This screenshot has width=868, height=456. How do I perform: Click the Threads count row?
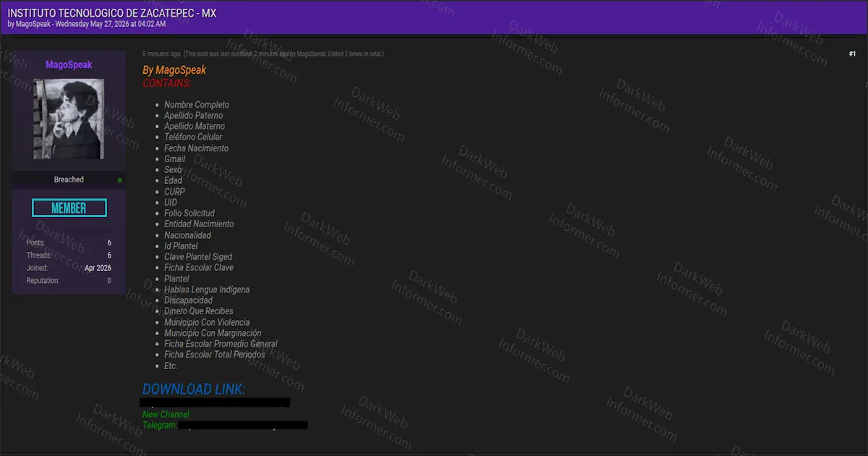click(x=69, y=256)
